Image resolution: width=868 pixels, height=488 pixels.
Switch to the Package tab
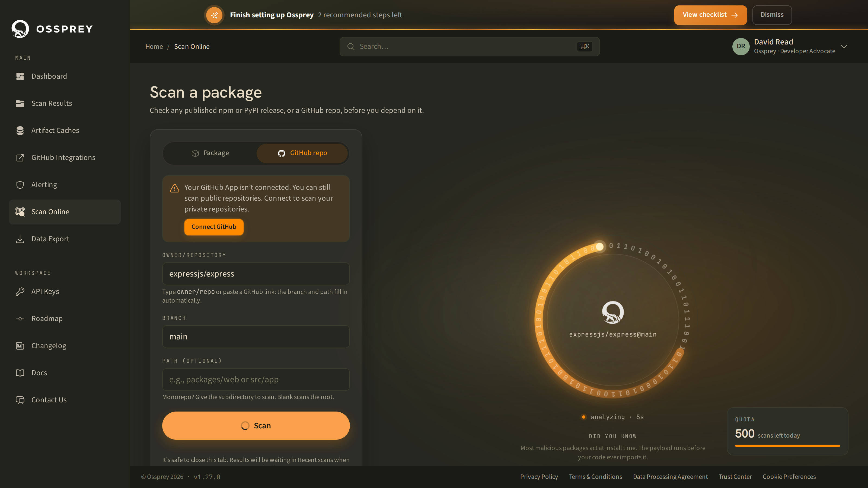click(x=210, y=153)
